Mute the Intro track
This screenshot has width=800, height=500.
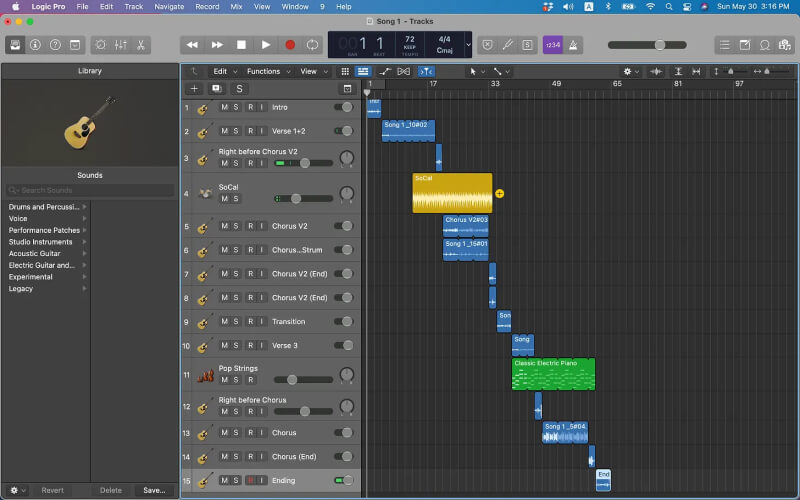[x=224, y=107]
